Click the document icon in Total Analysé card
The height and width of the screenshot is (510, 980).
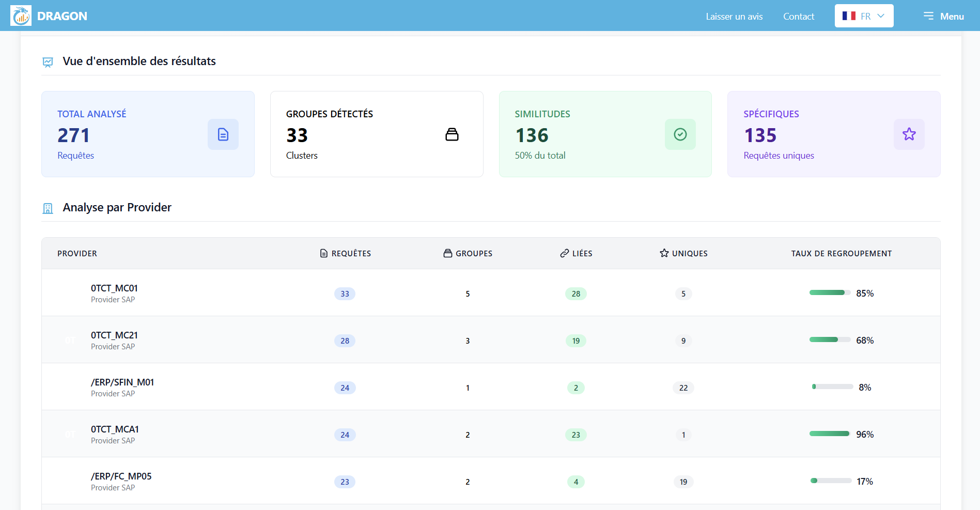(x=223, y=134)
